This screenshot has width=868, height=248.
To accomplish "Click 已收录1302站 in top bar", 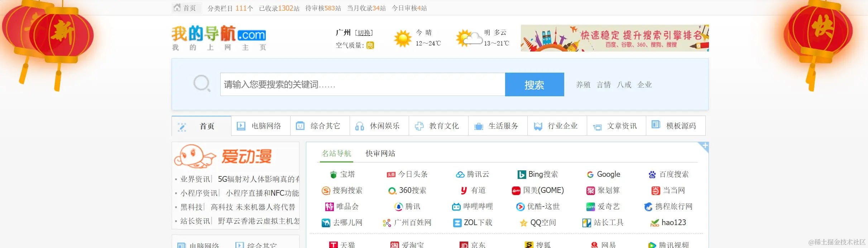I will tap(279, 8).
